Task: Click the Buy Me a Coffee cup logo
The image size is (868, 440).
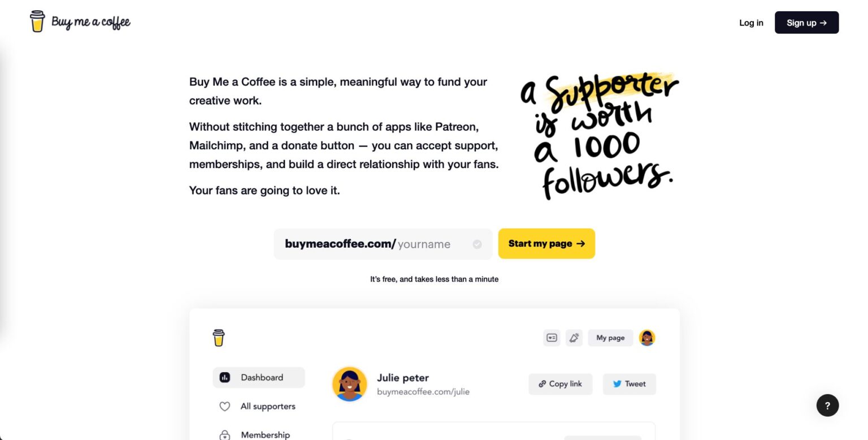Action: (37, 21)
